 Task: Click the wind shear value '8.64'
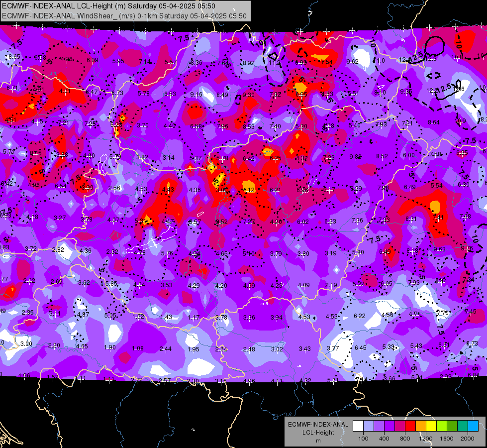434,122
